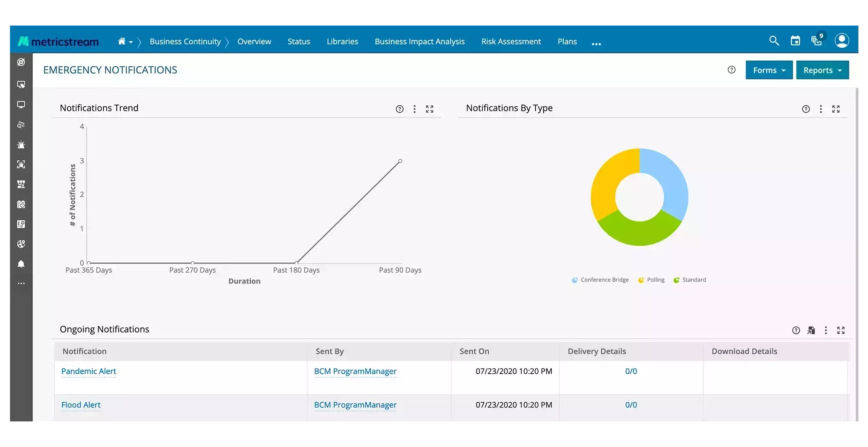
Task: Open Notifications Trend options menu
Action: pyautogui.click(x=414, y=109)
